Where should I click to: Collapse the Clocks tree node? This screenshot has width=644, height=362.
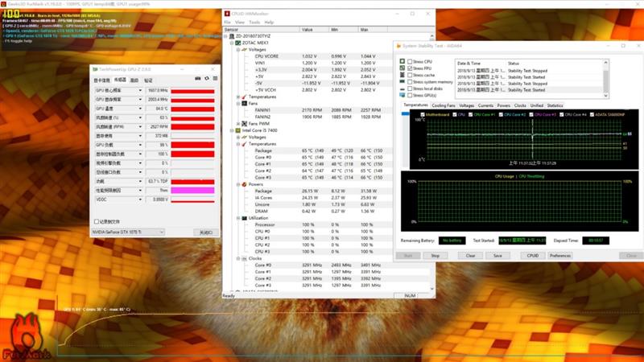pos(238,258)
